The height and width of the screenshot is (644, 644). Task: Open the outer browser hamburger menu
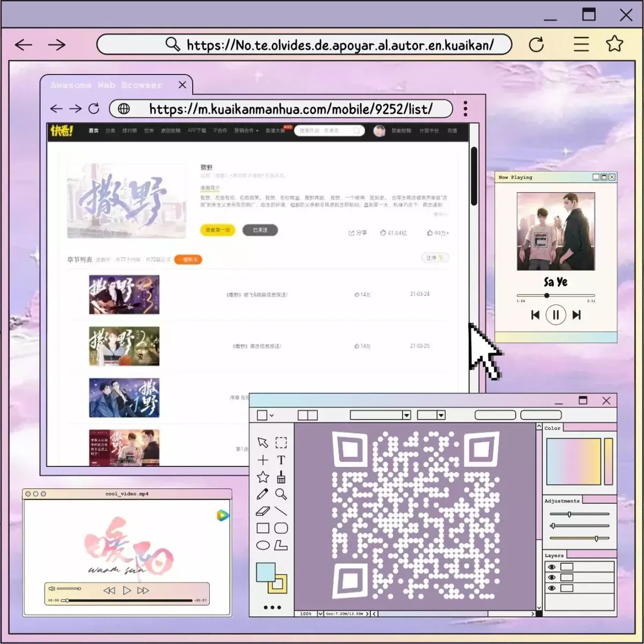[x=581, y=44]
